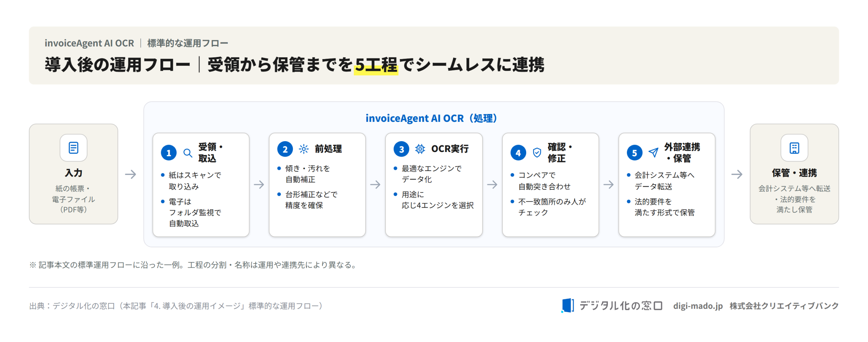Click the bullet 傾き・汚れを自動補正
Image resolution: width=868 pixels, height=342 pixels.
tap(304, 174)
